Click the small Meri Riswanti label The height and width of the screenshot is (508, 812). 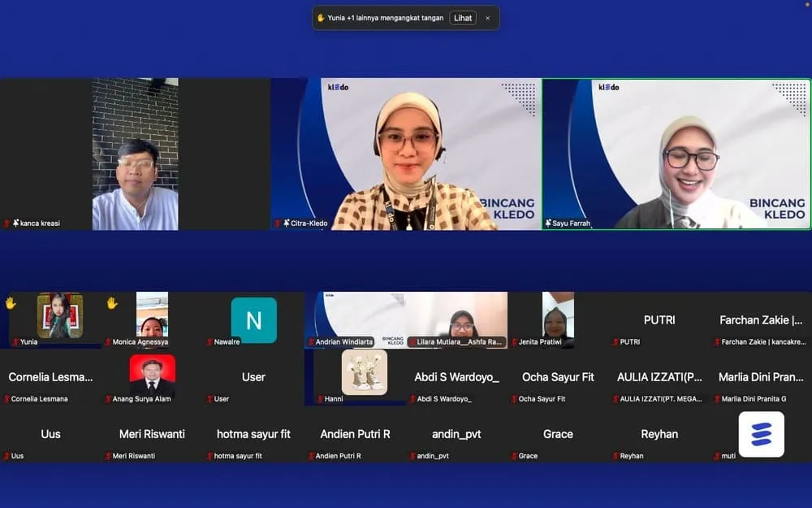[134, 456]
